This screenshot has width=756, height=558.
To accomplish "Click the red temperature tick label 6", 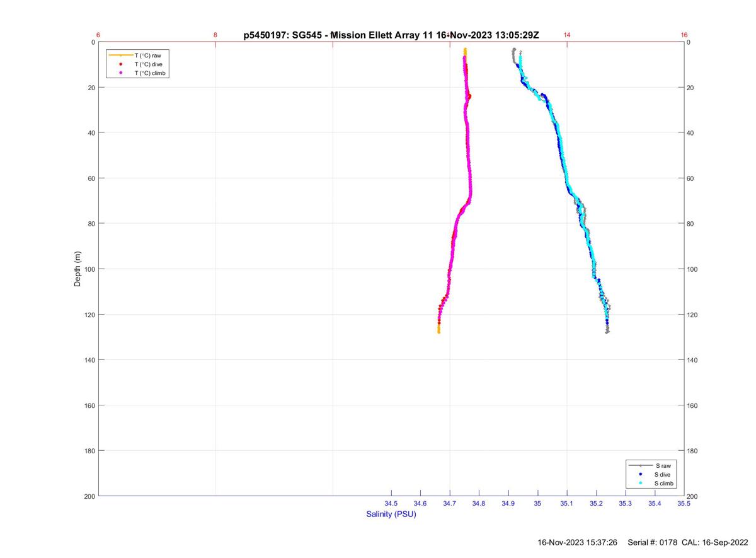I will pyautogui.click(x=98, y=35).
